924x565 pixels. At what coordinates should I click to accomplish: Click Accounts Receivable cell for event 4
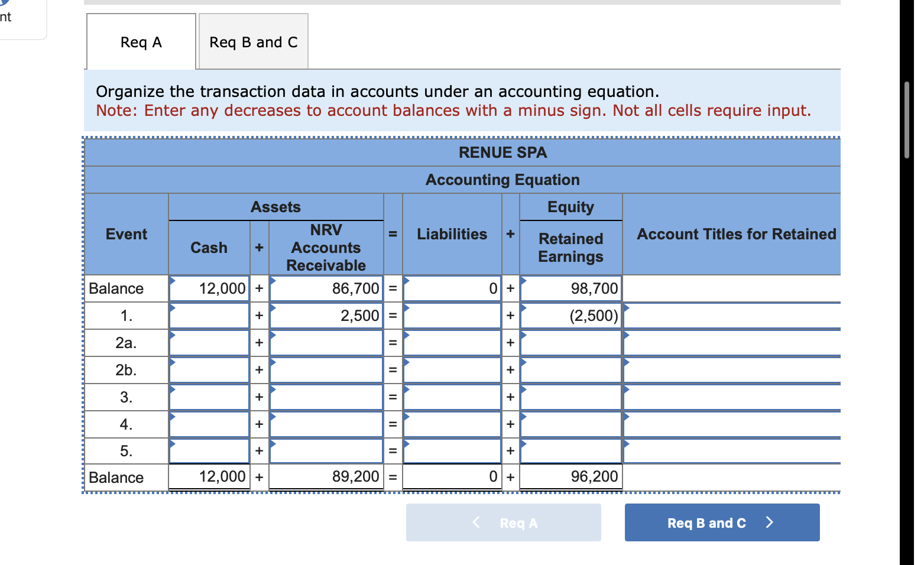(326, 424)
